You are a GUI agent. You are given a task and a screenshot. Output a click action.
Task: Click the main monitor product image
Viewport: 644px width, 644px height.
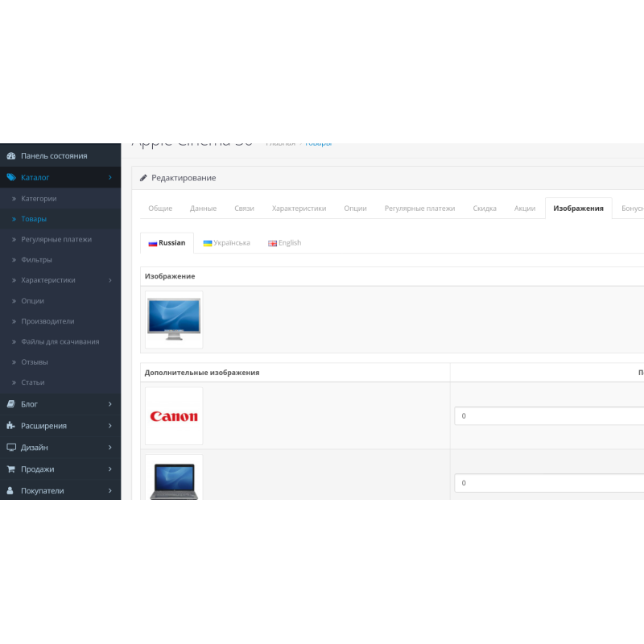[x=174, y=320]
